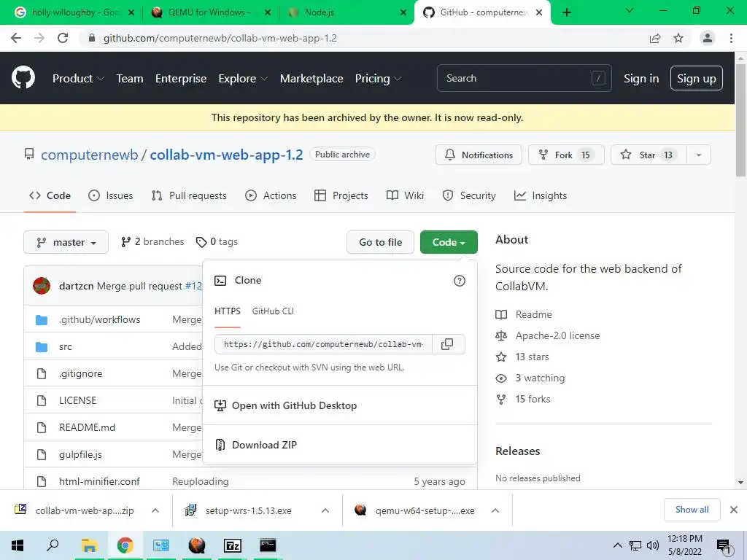Show hidden system tray icons chevron
The image size is (747, 560).
(x=617, y=545)
